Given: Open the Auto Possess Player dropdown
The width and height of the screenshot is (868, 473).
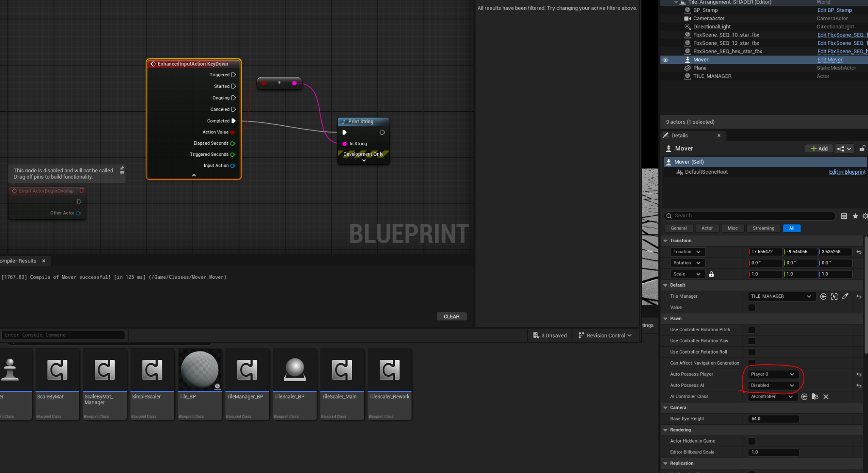Looking at the screenshot, I should [x=772, y=374].
